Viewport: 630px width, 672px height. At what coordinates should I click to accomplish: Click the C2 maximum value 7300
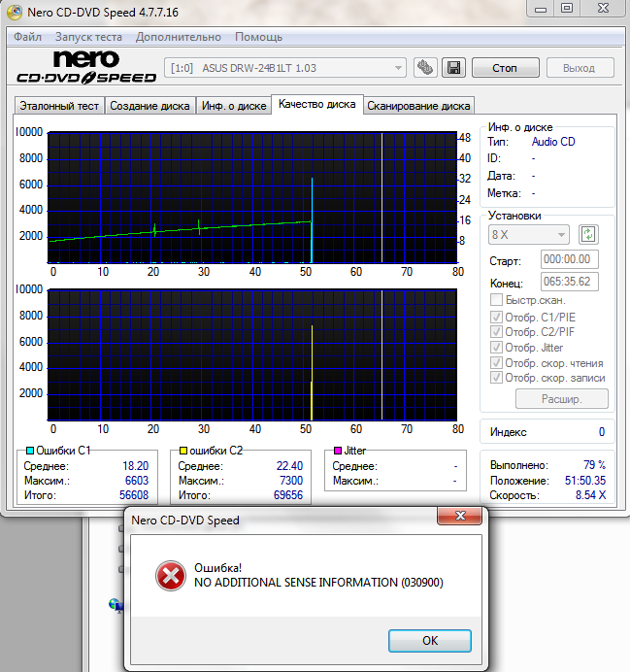(291, 481)
